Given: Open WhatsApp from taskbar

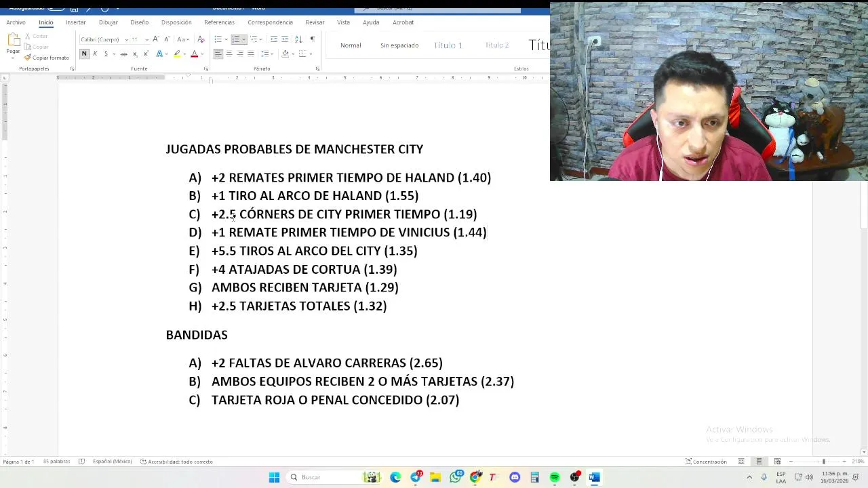Looking at the screenshot, I should pos(455,477).
